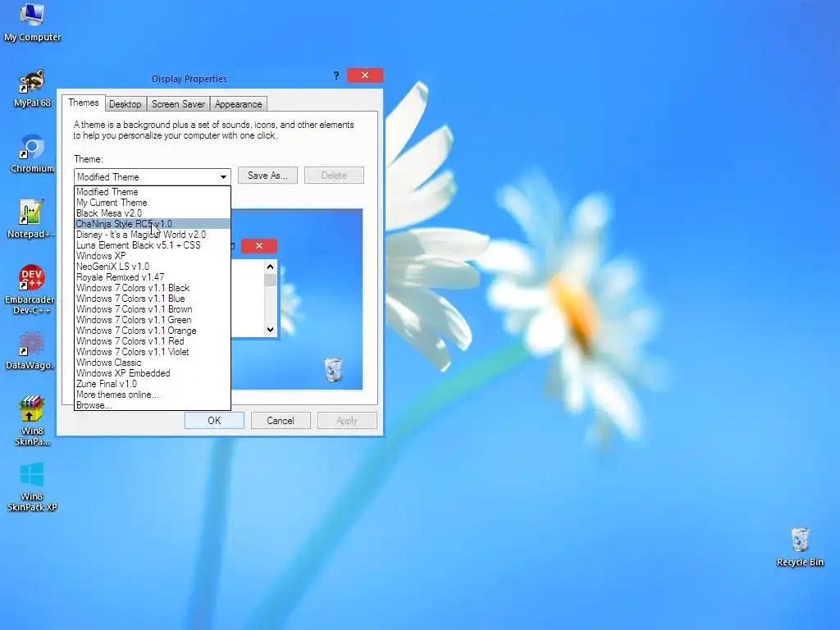The height and width of the screenshot is (630, 840).
Task: Click OK to confirm settings
Action: 214,421
